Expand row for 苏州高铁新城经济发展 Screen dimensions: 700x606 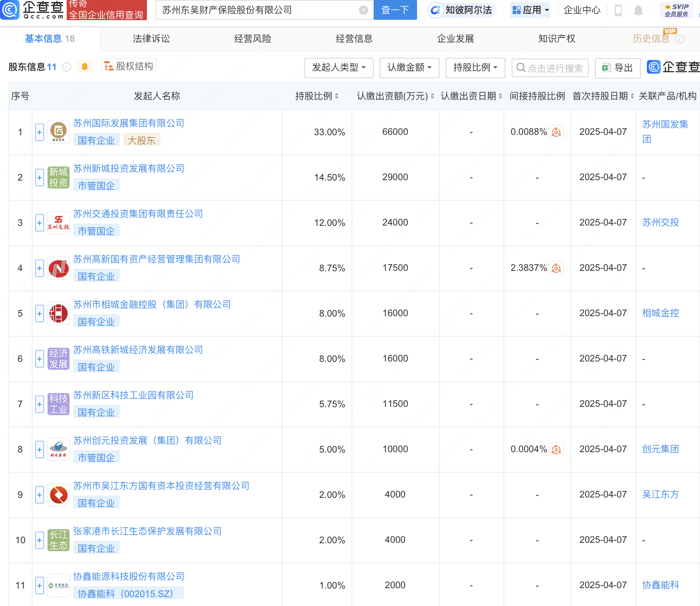pos(40,359)
